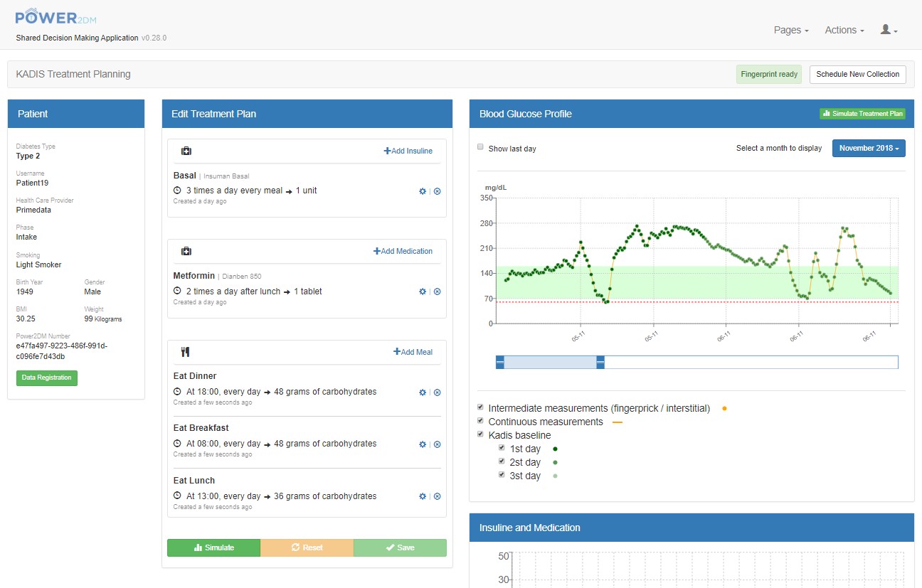Click Add Insuline link

tap(408, 151)
